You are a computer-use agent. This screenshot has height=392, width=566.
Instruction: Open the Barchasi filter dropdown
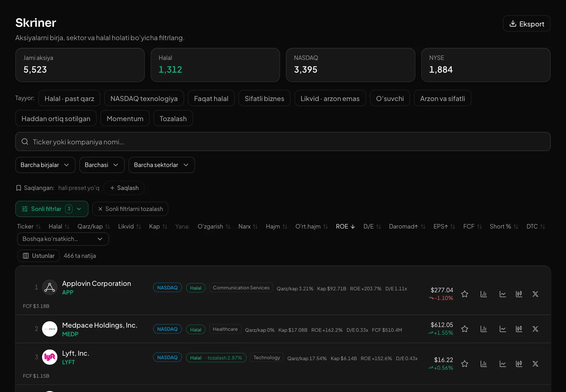click(102, 165)
